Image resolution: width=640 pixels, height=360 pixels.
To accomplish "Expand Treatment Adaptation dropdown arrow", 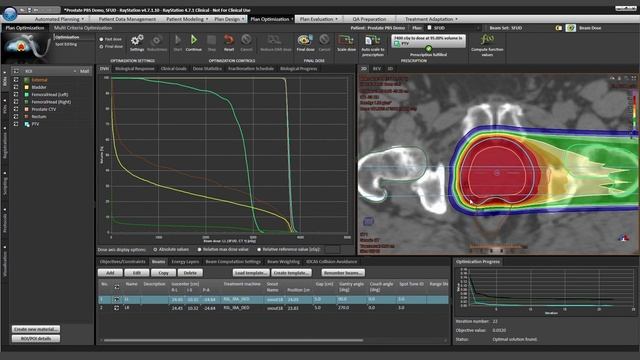I will [456, 19].
